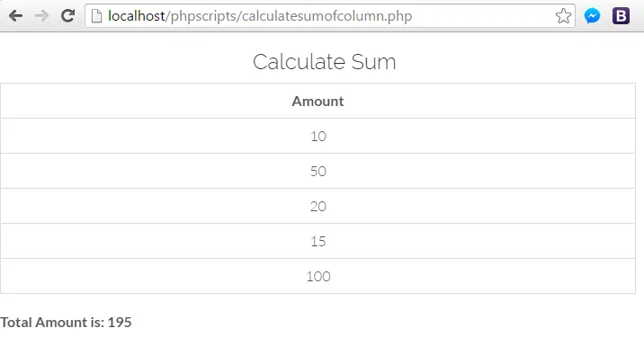
Task: Select the table cell with 100
Action: (x=318, y=276)
